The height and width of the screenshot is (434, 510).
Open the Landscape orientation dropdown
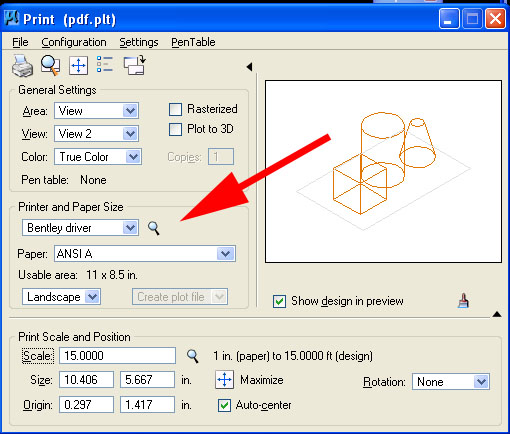tap(61, 297)
